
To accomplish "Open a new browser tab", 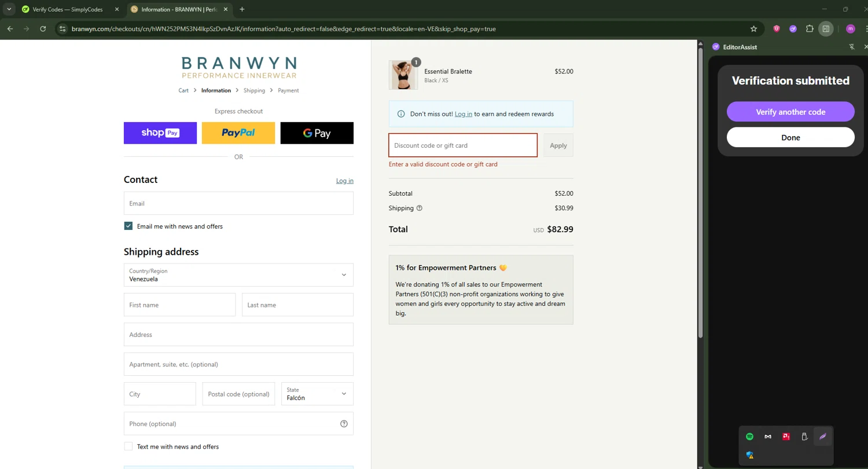I will point(242,9).
